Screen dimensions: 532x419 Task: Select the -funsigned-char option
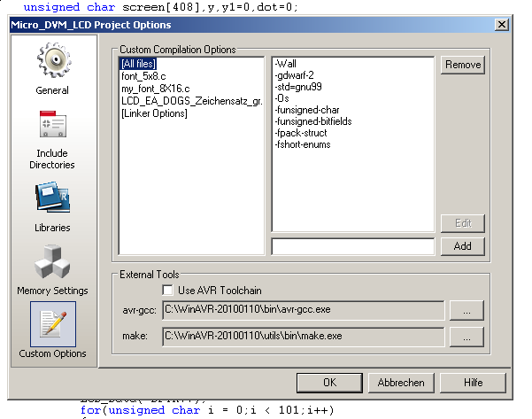306,110
